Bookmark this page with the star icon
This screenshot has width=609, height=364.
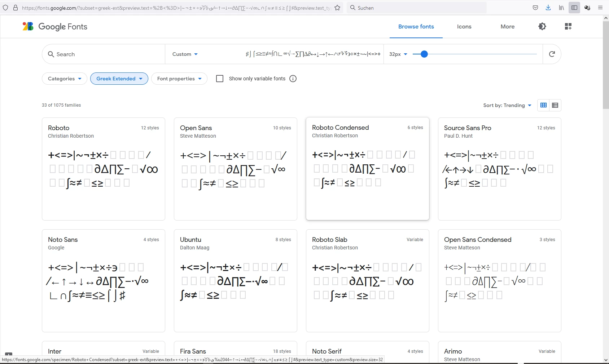tap(337, 8)
